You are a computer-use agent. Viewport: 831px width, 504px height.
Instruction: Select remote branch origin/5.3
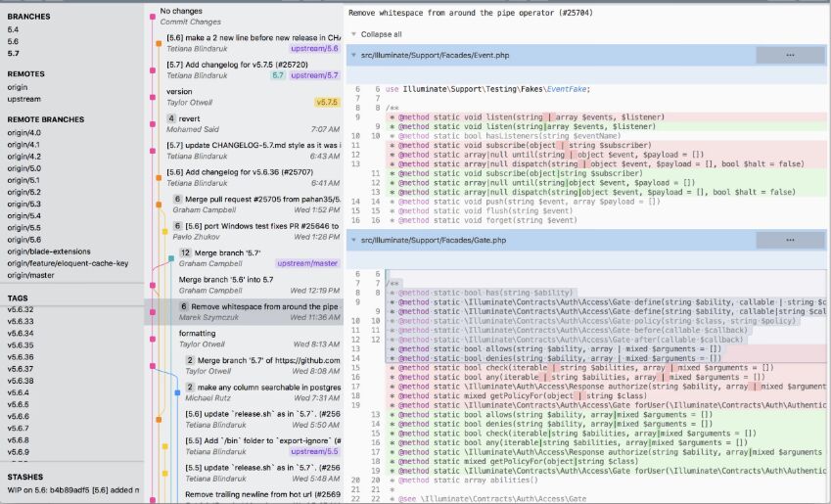[x=23, y=204]
